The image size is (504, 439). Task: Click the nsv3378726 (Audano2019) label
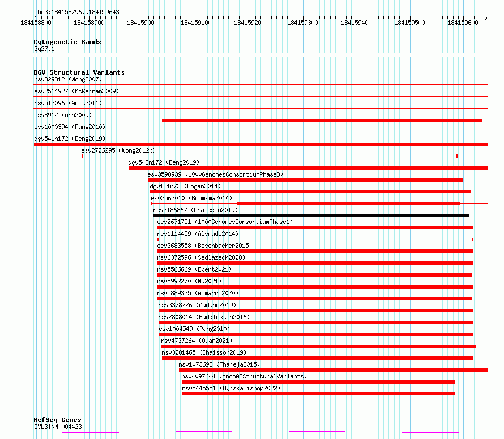point(197,305)
